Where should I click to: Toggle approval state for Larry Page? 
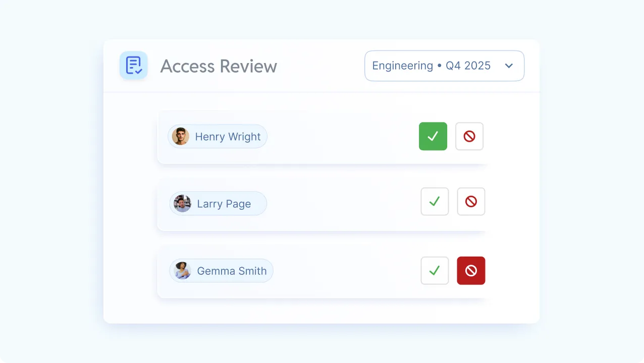click(x=434, y=201)
